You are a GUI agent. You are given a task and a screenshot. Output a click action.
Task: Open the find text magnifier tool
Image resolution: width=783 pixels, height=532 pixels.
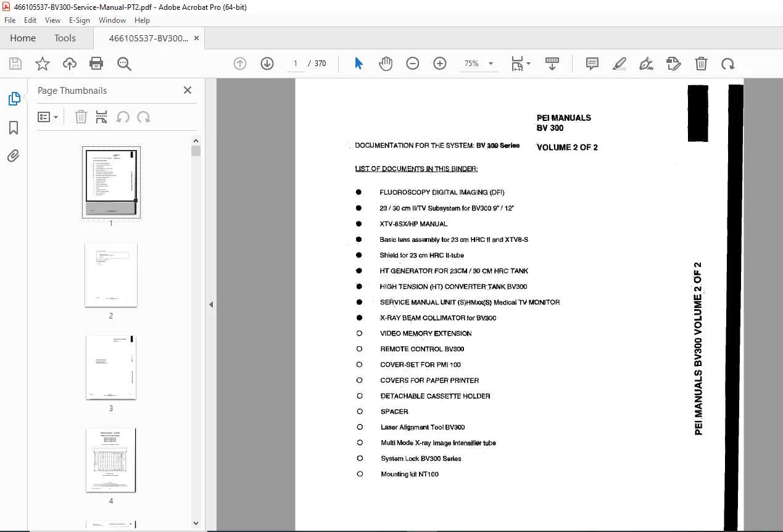pos(124,64)
